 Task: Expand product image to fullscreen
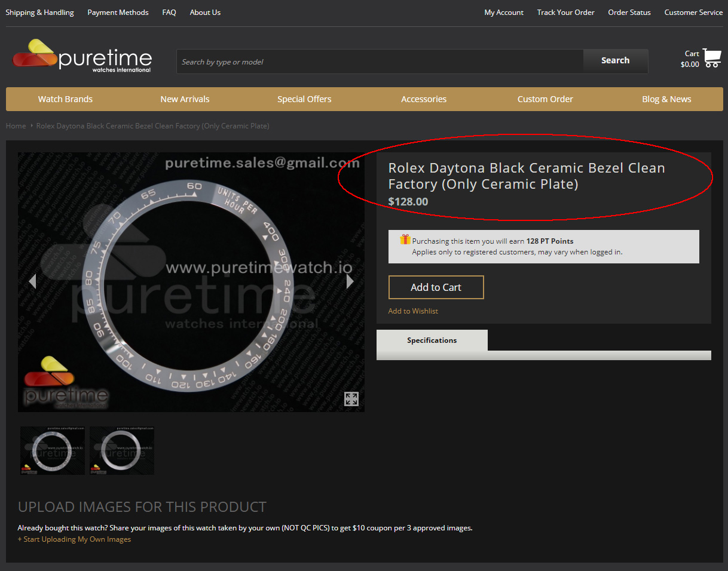tap(351, 399)
